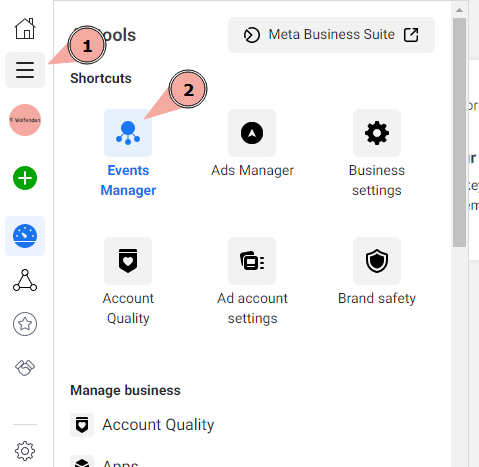Open the Data Sources triangle icon

tap(25, 280)
